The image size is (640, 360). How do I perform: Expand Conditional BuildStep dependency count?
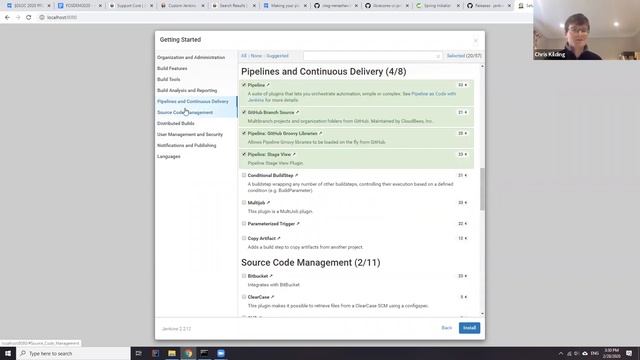[462, 176]
